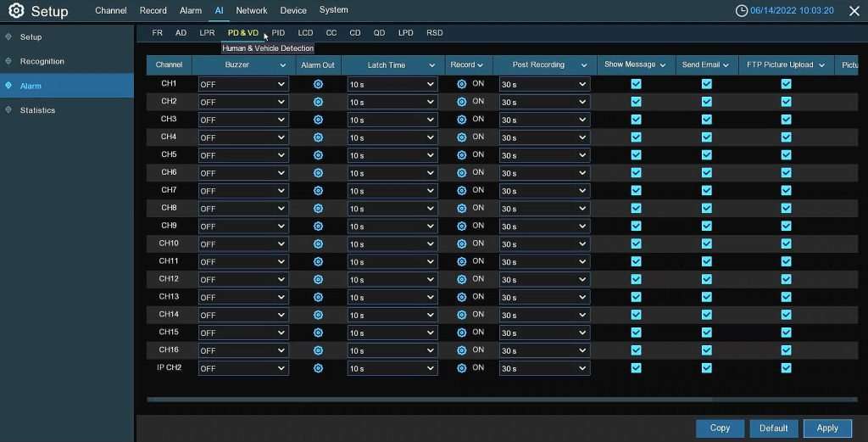The image size is (868, 442).
Task: Click the Setup gear logo icon
Action: coord(16,11)
